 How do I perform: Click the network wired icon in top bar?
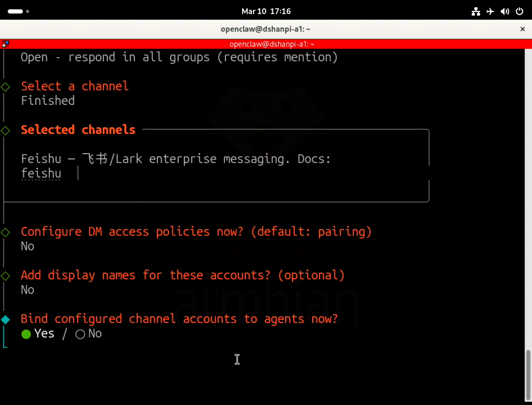(x=476, y=12)
